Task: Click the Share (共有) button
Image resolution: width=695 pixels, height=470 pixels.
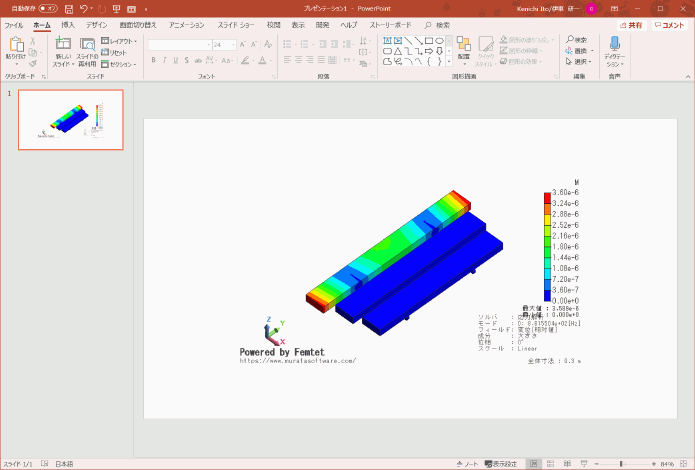Action: point(630,24)
